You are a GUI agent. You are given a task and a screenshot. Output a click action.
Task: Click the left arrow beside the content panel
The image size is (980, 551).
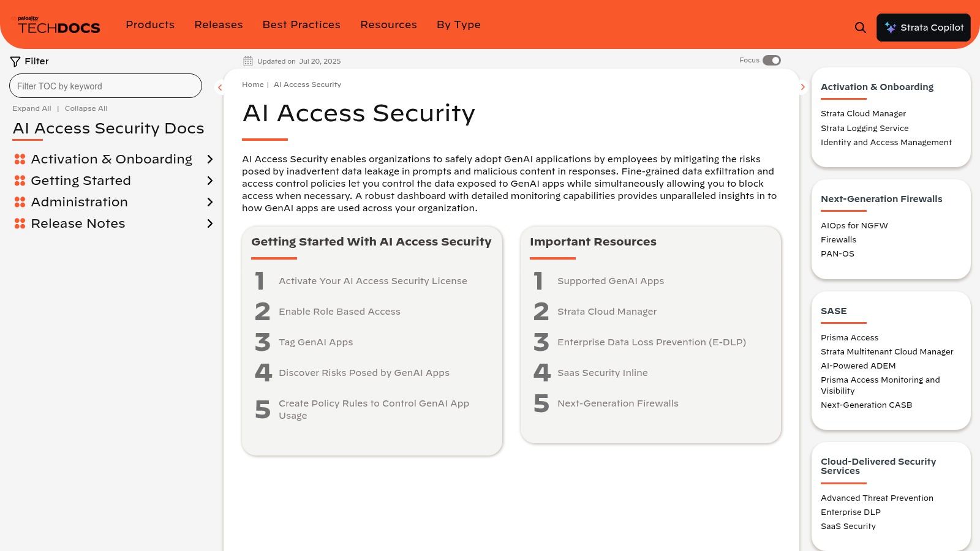219,87
